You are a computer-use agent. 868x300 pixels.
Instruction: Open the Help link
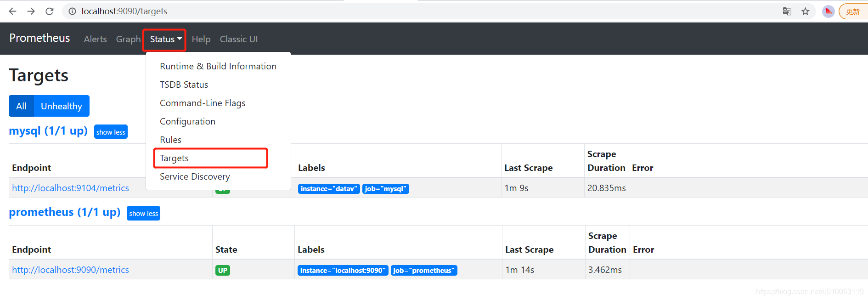coord(201,39)
